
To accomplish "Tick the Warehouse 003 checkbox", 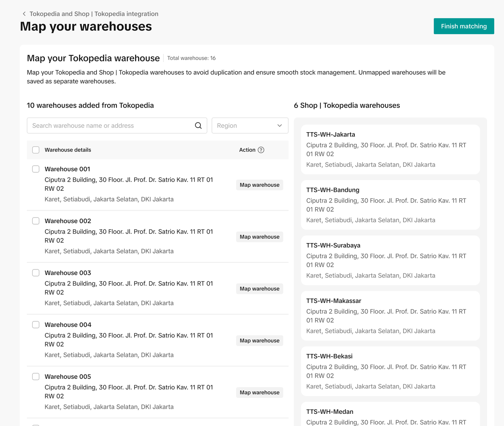I will point(36,273).
